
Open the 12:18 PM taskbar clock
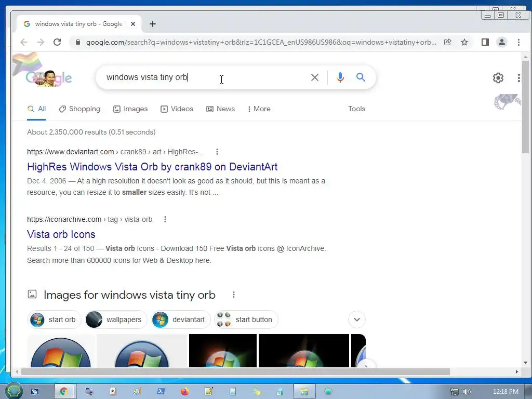click(x=506, y=392)
